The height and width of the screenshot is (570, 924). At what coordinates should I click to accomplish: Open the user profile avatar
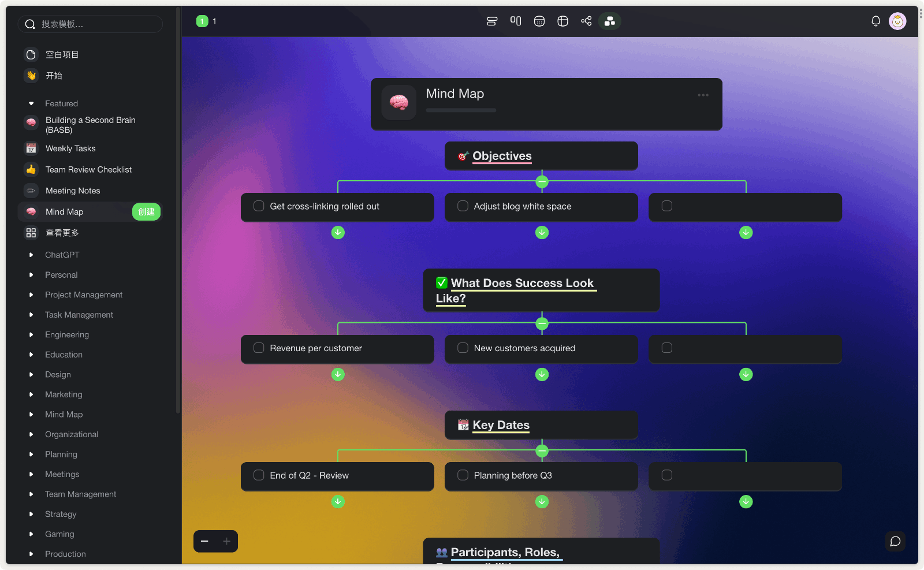point(897,21)
